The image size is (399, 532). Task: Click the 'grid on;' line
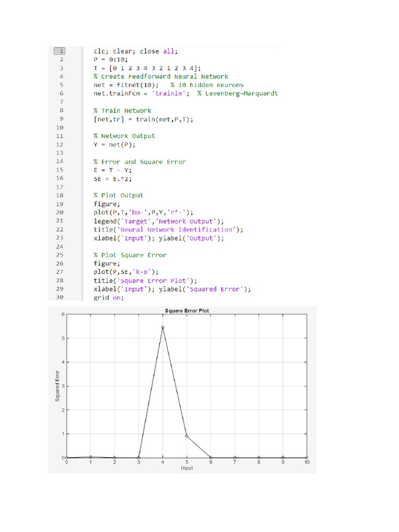tap(109, 298)
